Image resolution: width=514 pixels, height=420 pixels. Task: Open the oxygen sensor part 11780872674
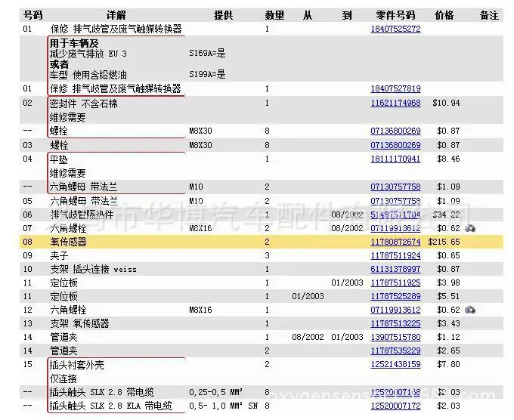[395, 242]
